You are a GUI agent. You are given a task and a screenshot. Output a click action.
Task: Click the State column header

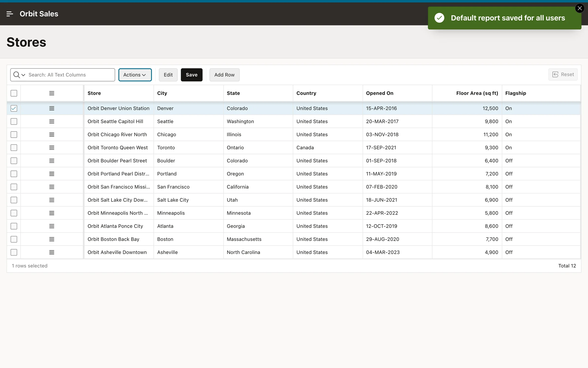(258, 93)
